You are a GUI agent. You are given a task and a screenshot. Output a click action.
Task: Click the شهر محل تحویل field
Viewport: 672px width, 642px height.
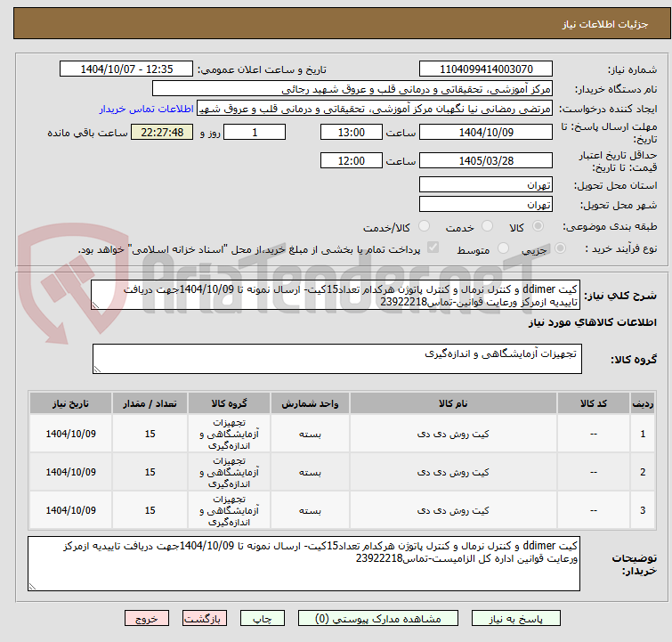486,205
